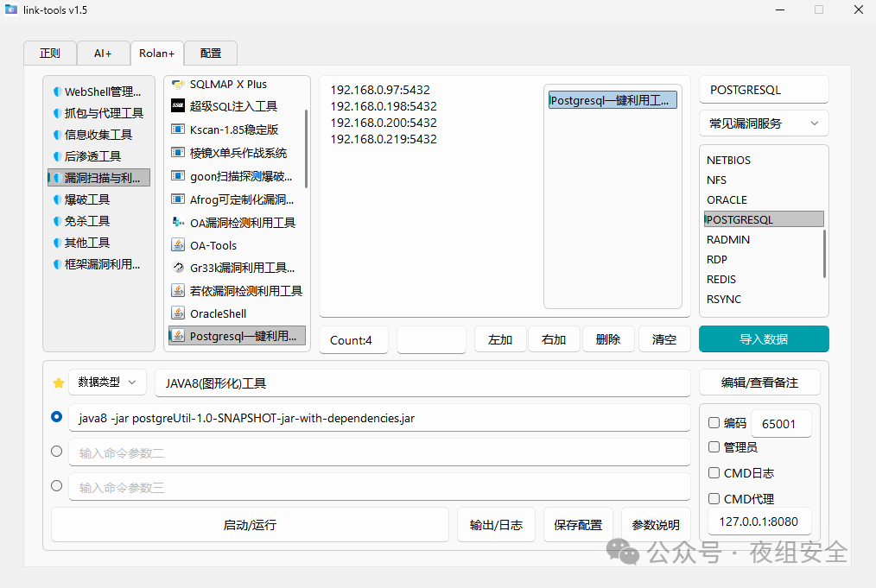The image size is (876, 588).
Task: Click the OA-Tools Java icon
Action: click(x=178, y=245)
